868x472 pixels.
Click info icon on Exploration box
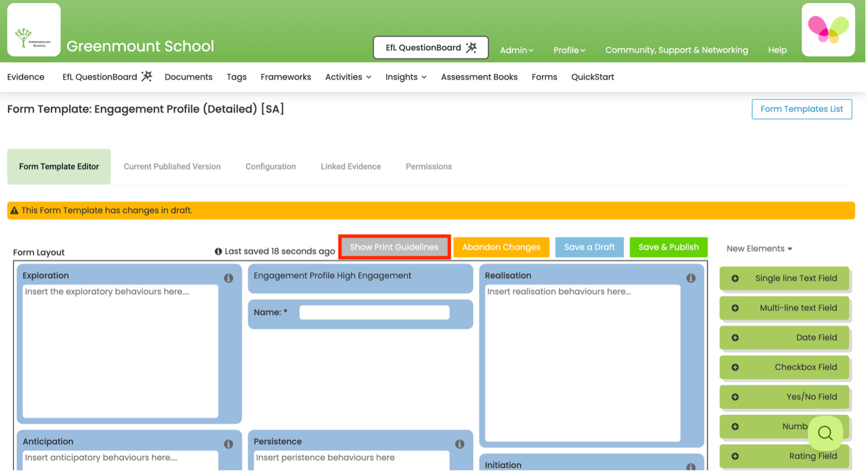229,279
